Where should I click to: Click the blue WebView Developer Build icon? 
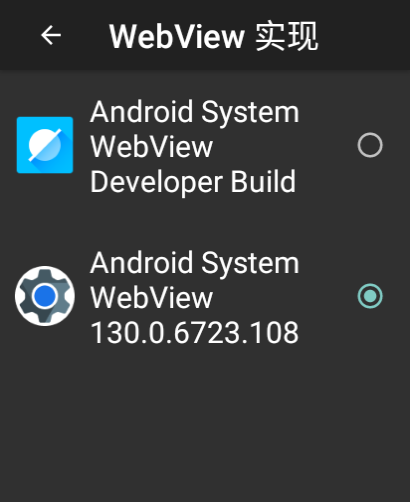pos(45,145)
